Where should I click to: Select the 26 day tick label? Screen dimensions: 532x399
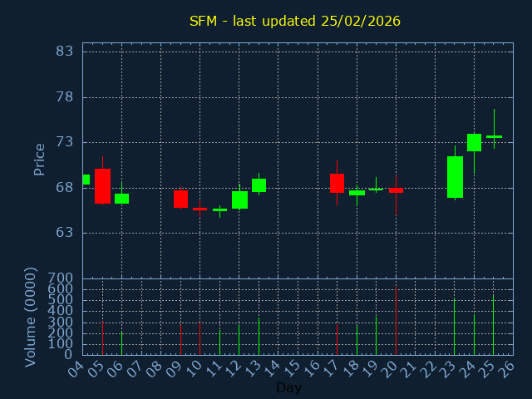pyautogui.click(x=505, y=367)
